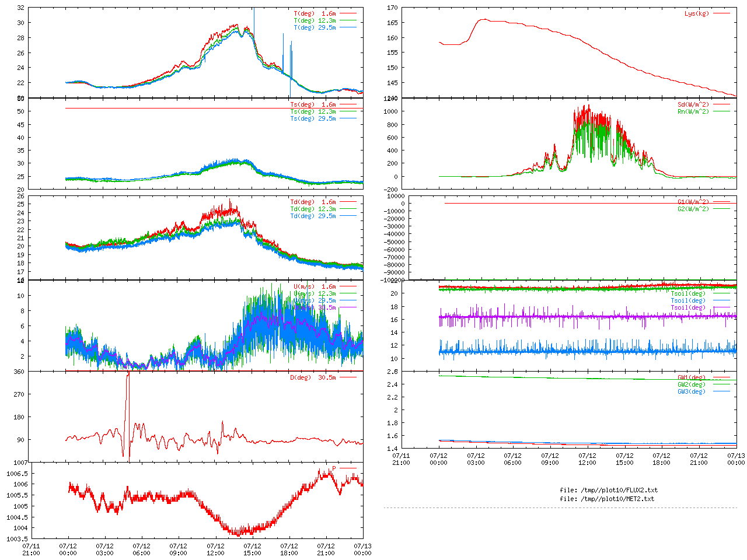The height and width of the screenshot is (560, 747).
Task: Open the /tmp//plot10/MET2.txt file path text
Action: tap(607, 499)
